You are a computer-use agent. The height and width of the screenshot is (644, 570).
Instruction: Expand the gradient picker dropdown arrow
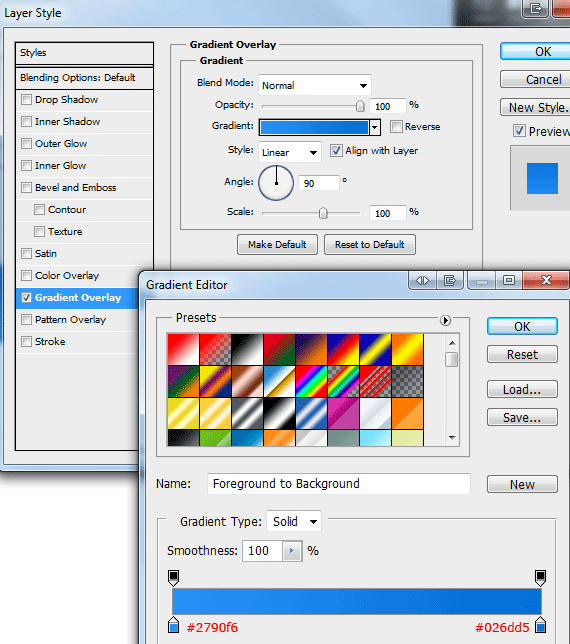click(375, 127)
